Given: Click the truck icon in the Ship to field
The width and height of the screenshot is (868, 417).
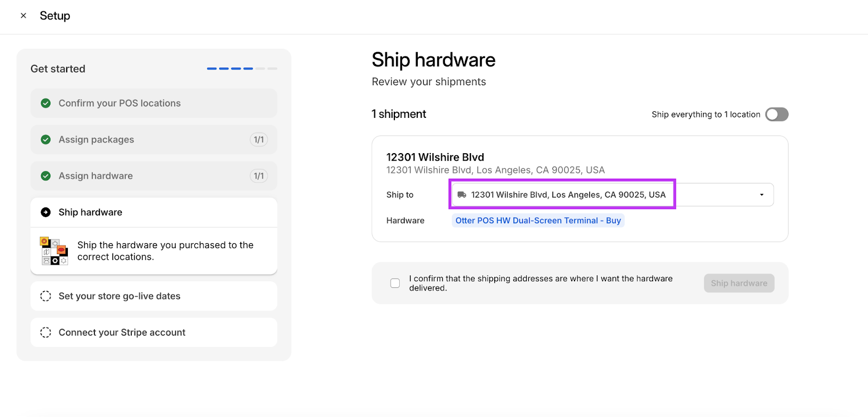Looking at the screenshot, I should tap(462, 195).
